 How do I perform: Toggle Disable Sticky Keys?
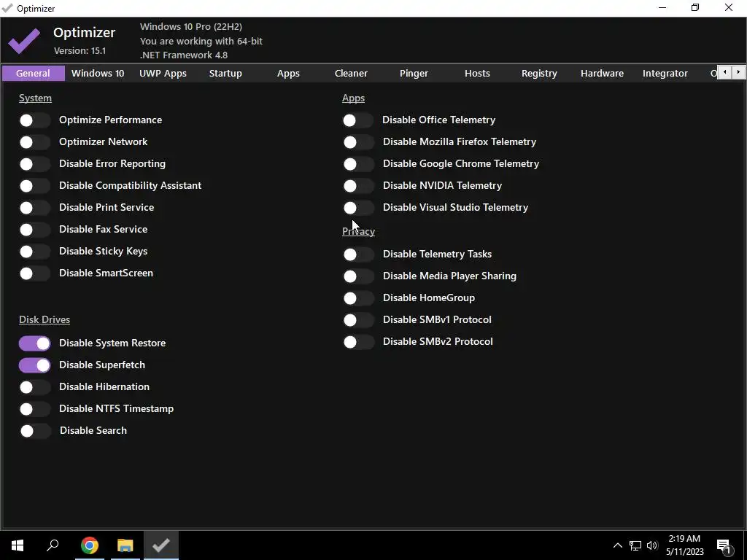[34, 252]
